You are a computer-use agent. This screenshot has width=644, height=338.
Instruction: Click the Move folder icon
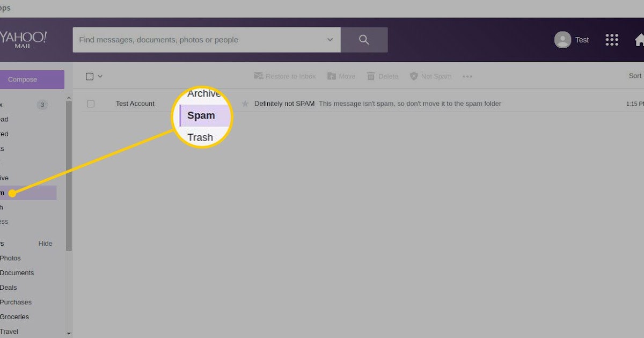pyautogui.click(x=332, y=76)
